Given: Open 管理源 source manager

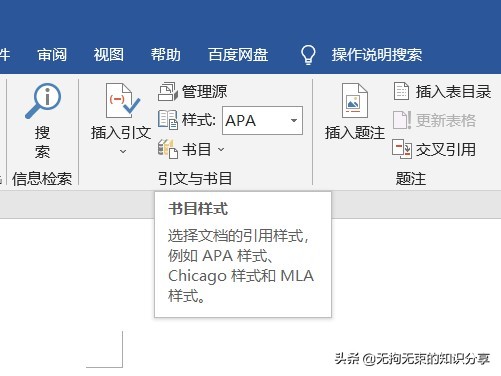Looking at the screenshot, I should pos(204,92).
